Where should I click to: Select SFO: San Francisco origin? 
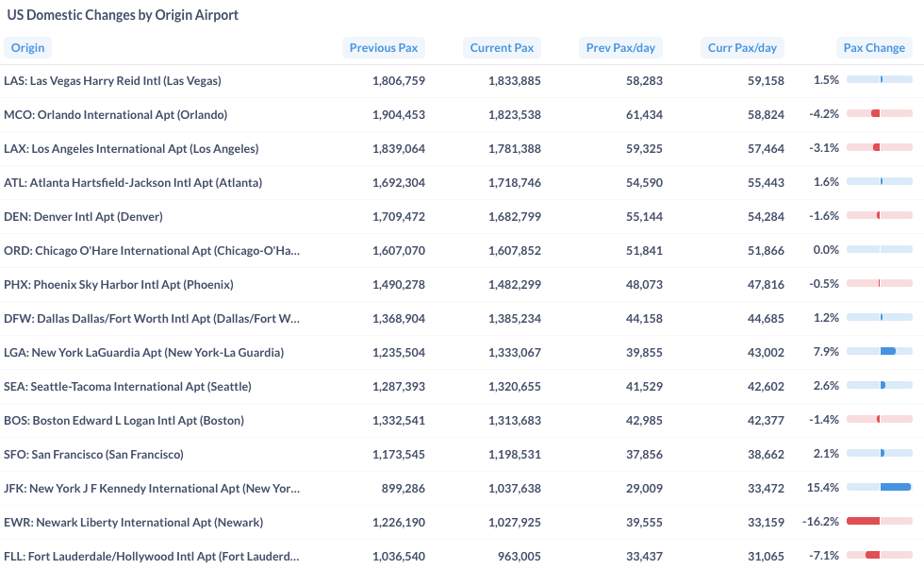[93, 455]
